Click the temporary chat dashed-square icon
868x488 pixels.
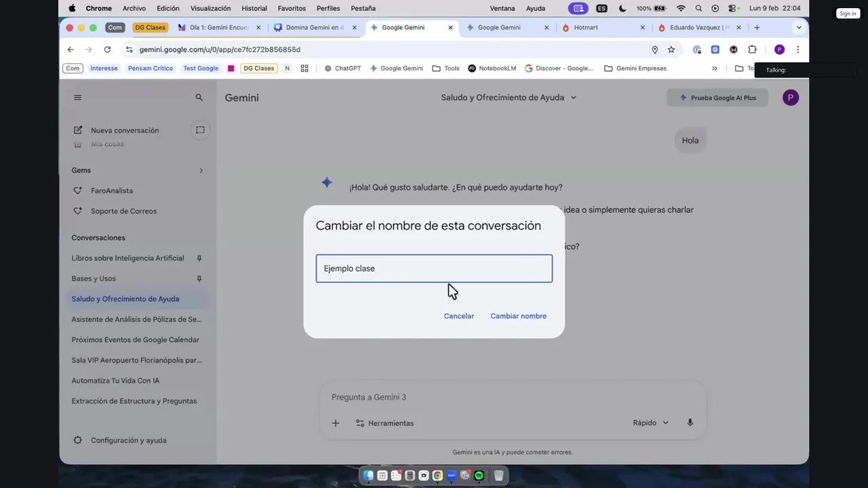point(200,130)
